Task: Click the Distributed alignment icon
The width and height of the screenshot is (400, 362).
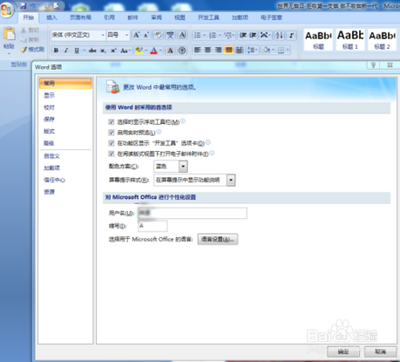Action: click(x=239, y=50)
